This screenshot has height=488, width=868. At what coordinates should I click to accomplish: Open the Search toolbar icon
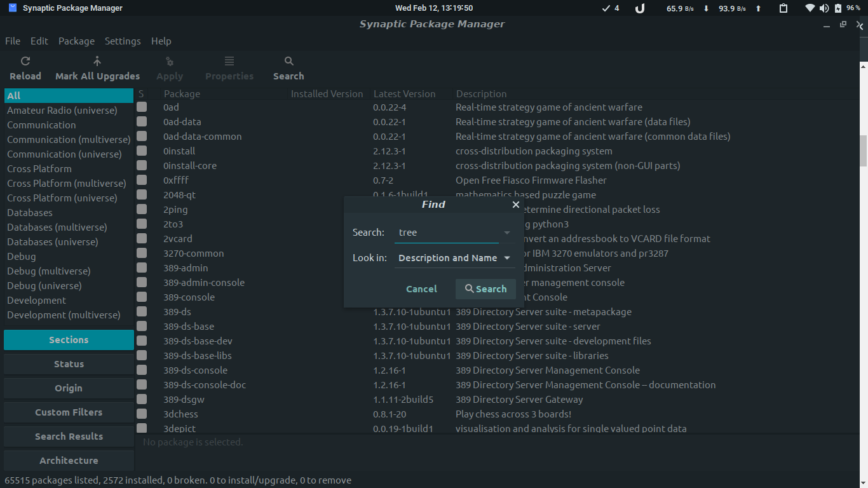[288, 62]
